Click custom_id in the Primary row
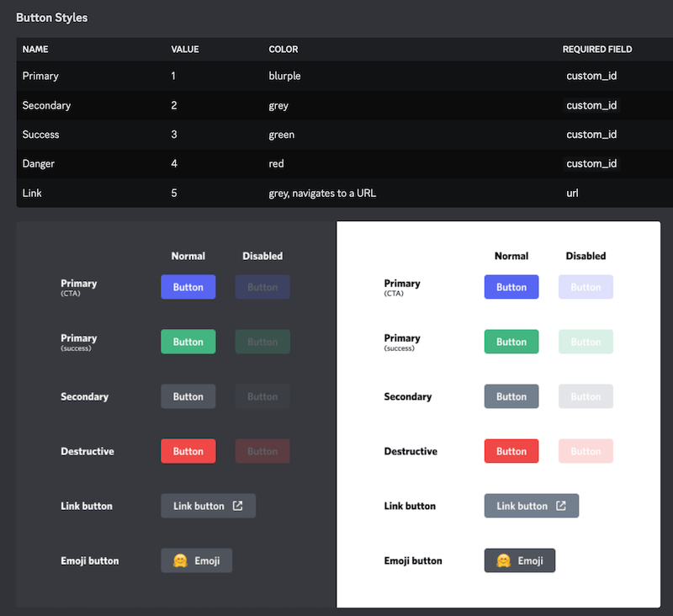673x616 pixels. pyautogui.click(x=591, y=76)
